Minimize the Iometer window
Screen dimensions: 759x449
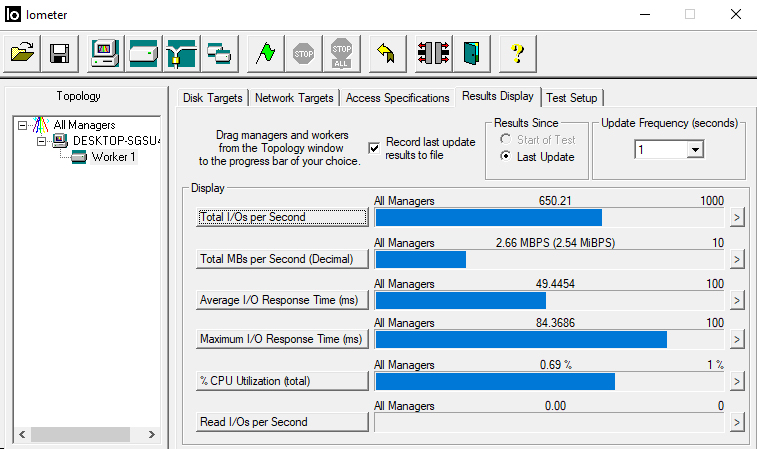point(645,15)
